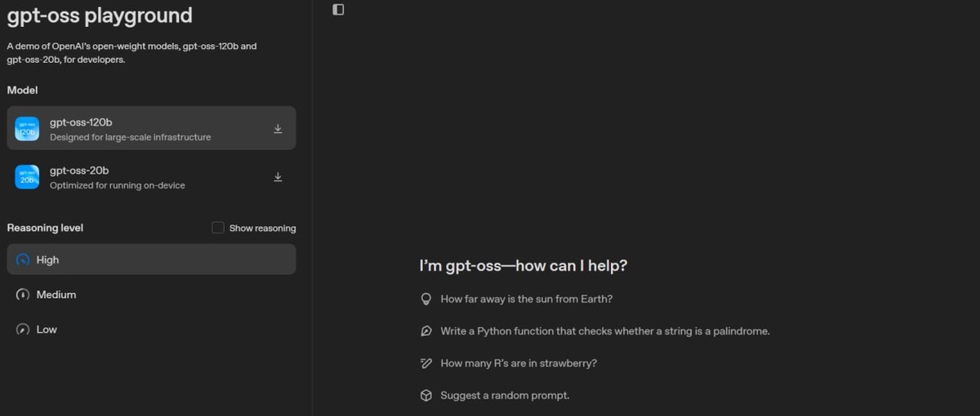Choose the Python palindrome function prompt
This screenshot has height=416, width=980.
point(605,331)
